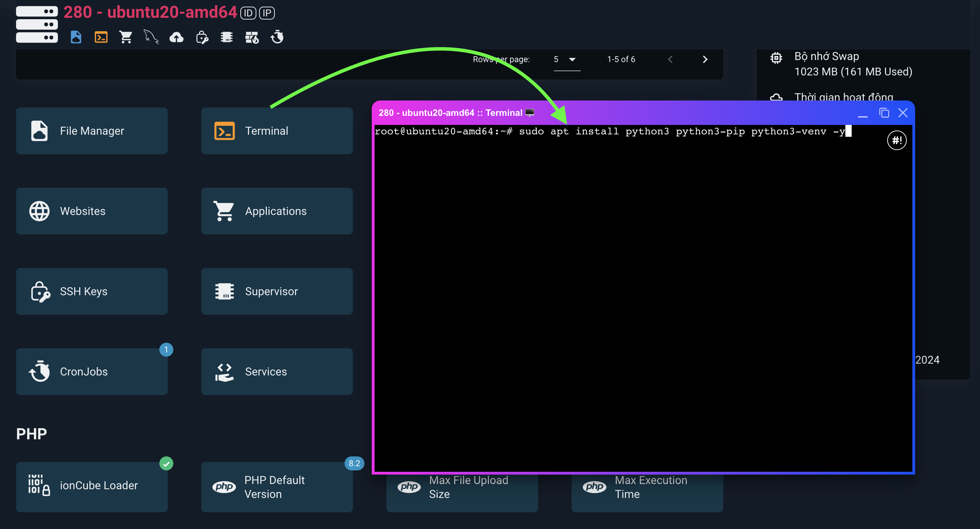Change PHP Default Version 8.2
Screen dimensions: 980x529
point(277,487)
